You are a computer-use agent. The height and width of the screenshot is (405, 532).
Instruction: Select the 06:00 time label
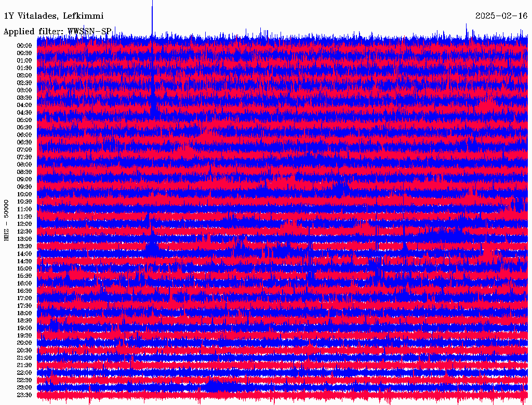click(x=24, y=134)
